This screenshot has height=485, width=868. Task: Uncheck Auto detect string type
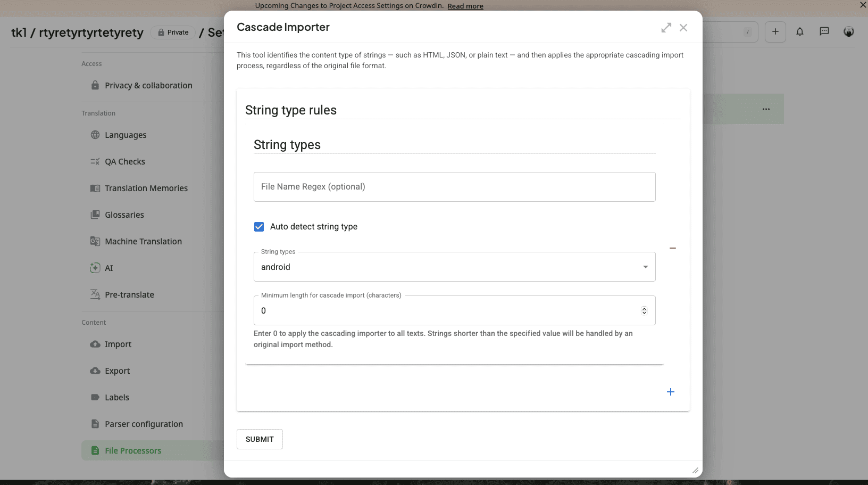(259, 227)
